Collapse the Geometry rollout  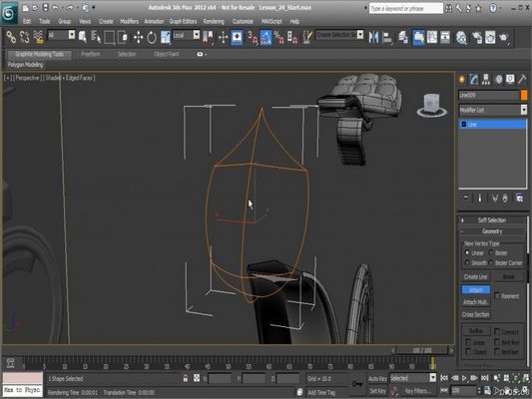coord(492,231)
